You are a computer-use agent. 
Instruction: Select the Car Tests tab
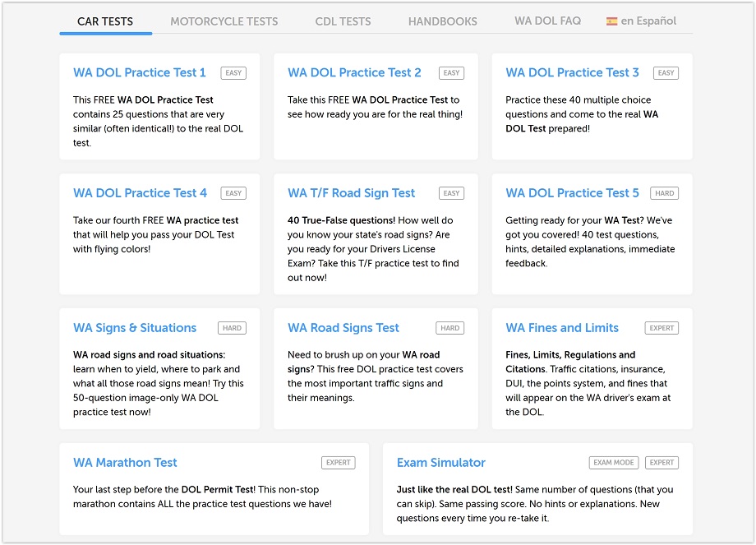[x=105, y=21]
